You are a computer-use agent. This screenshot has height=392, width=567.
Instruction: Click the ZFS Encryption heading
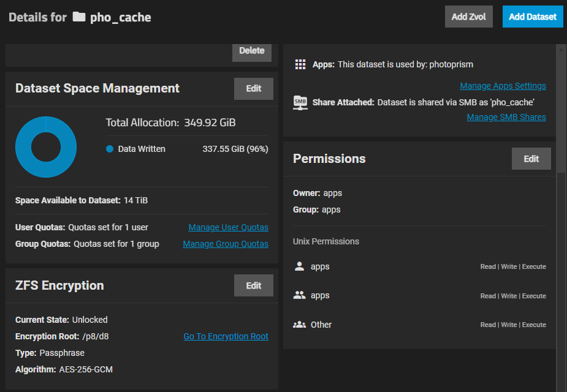59,285
